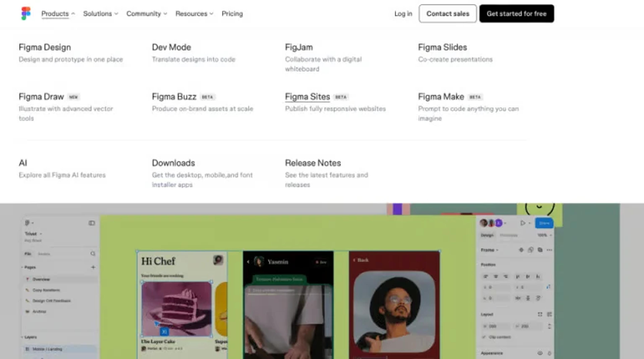The height and width of the screenshot is (359, 644).
Task: Click the collaborator avatars in mockup
Action: [x=491, y=223]
